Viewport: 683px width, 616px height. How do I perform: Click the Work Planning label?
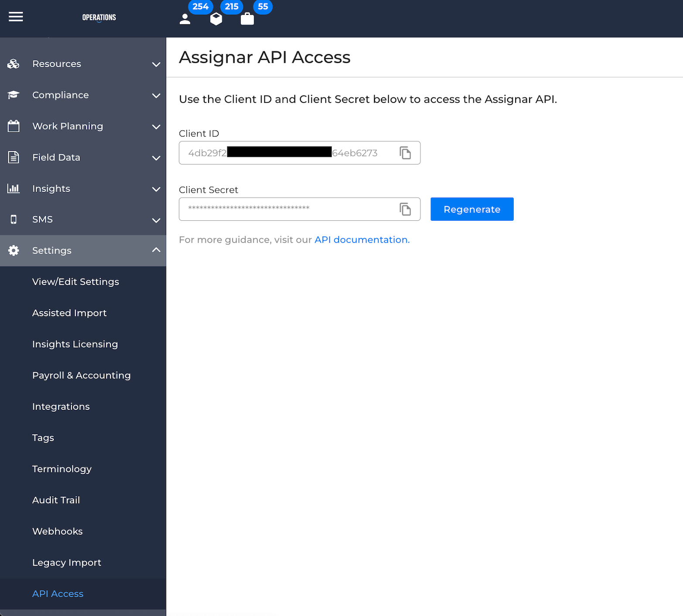pyautogui.click(x=68, y=126)
